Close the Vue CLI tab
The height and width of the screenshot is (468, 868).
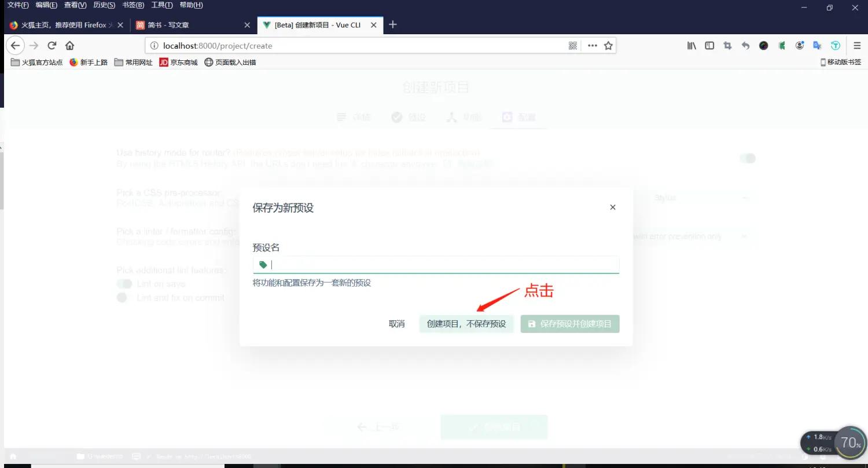[374, 25]
